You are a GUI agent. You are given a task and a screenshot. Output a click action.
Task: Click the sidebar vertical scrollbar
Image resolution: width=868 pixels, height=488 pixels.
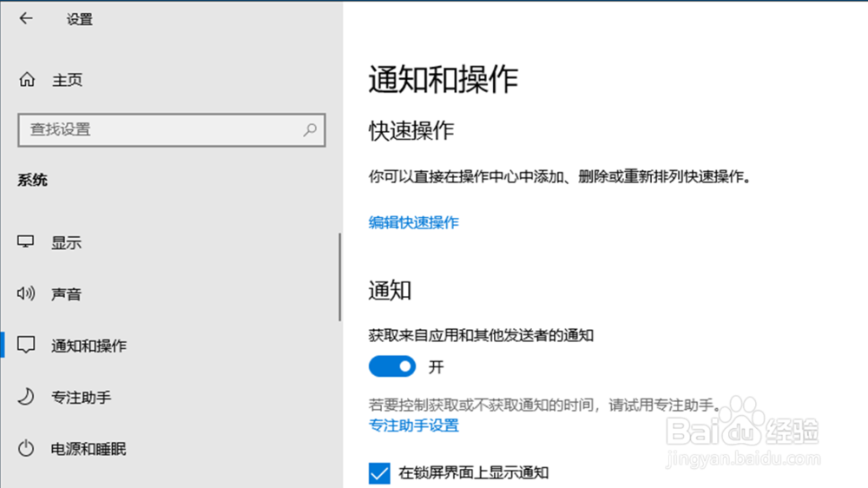pos(339,277)
